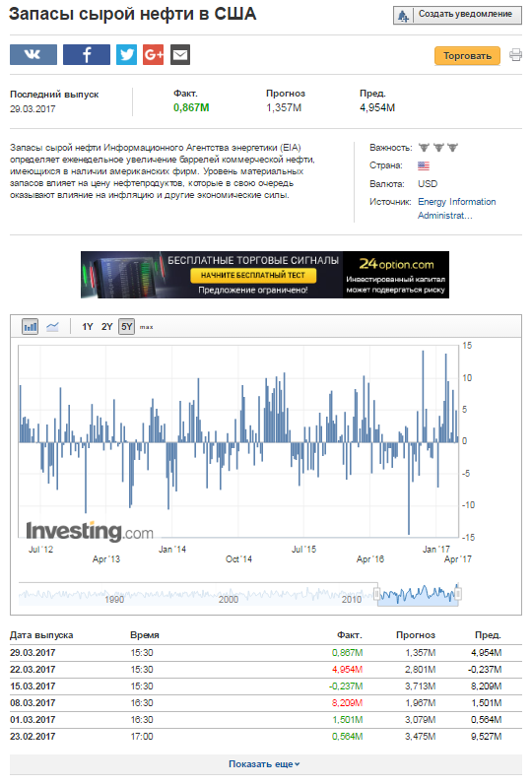Click the 9,527M previous value
This screenshot has height=784, width=532.
[x=486, y=737]
